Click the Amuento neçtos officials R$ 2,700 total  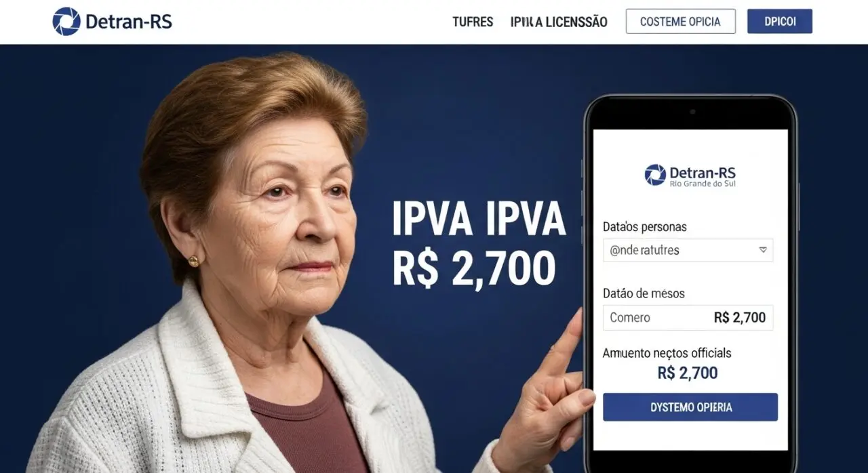point(688,373)
